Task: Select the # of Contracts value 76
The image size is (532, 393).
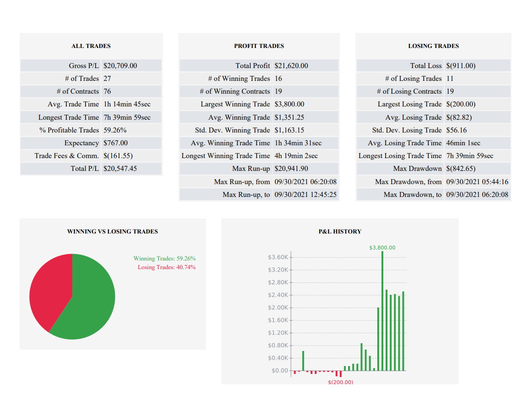Action: (107, 91)
